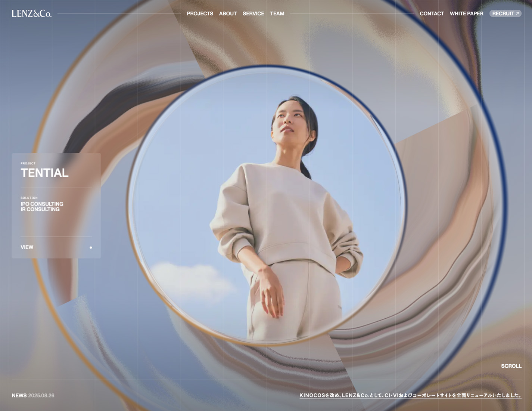Viewport: 532px width, 411px height.
Task: Click the white dot beside VIEW
Action: [x=91, y=247]
